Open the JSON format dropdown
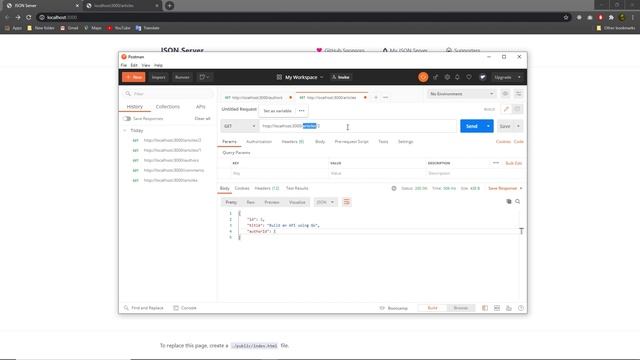 click(x=325, y=202)
